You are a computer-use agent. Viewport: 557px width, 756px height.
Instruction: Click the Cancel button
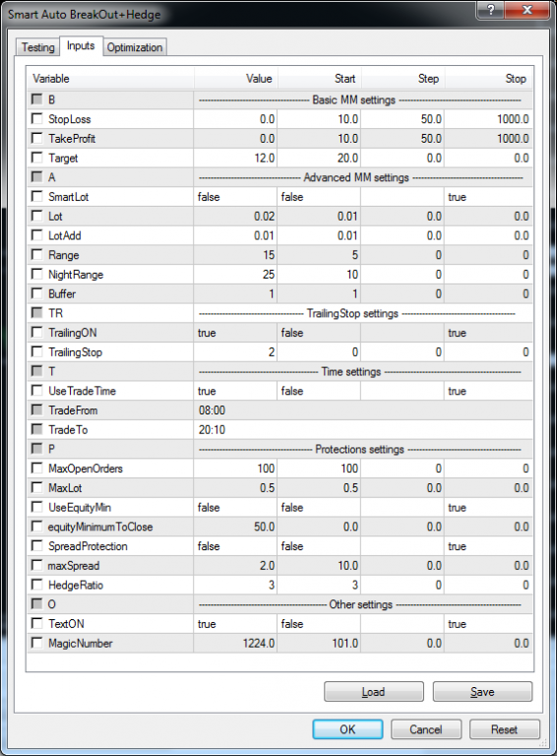[426, 729]
